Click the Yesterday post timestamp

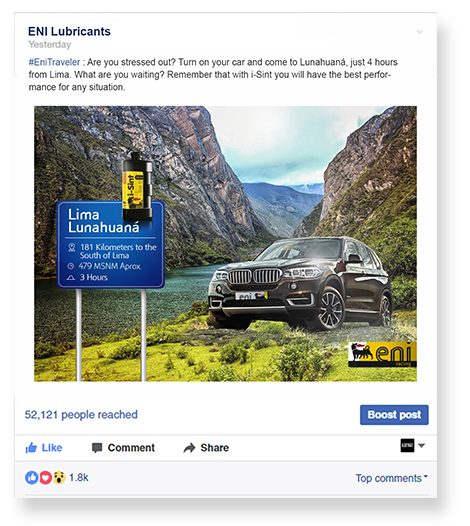[50, 44]
